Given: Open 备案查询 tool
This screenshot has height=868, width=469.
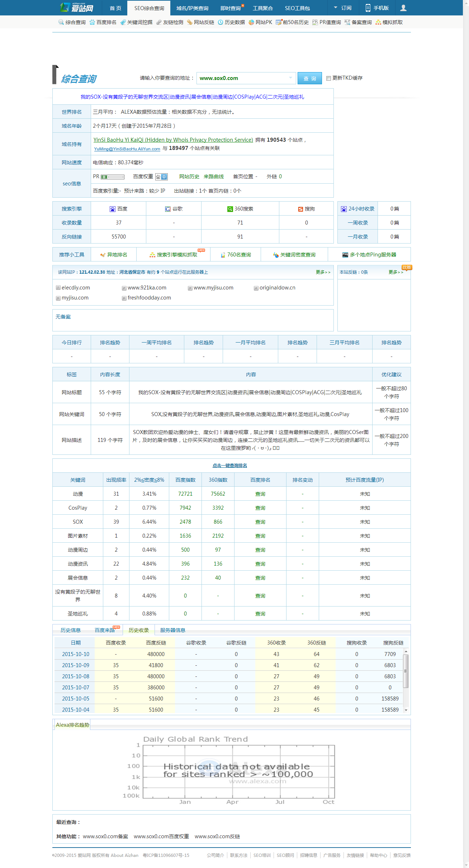Looking at the screenshot, I should click(358, 22).
